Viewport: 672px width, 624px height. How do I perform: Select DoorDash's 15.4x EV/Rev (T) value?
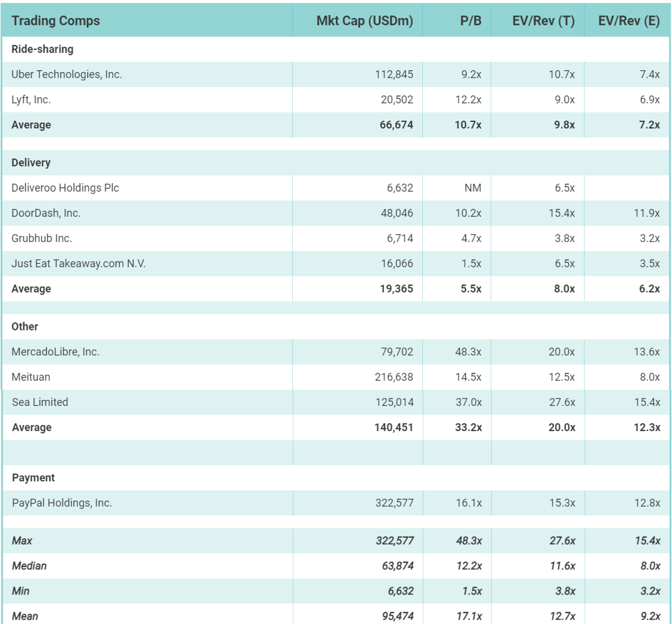562,213
